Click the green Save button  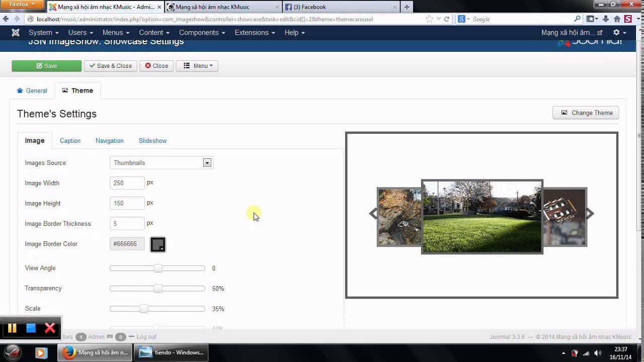click(x=46, y=66)
